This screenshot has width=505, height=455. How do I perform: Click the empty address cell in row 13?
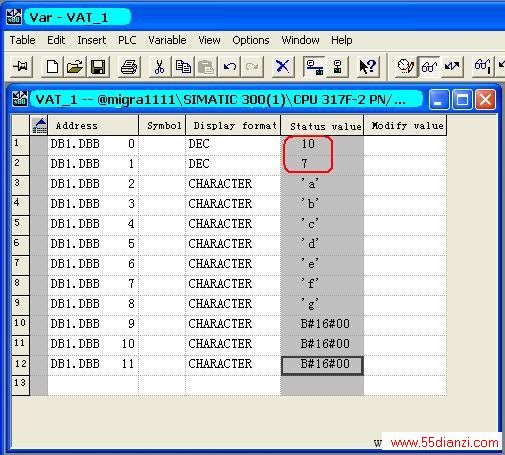tap(93, 384)
